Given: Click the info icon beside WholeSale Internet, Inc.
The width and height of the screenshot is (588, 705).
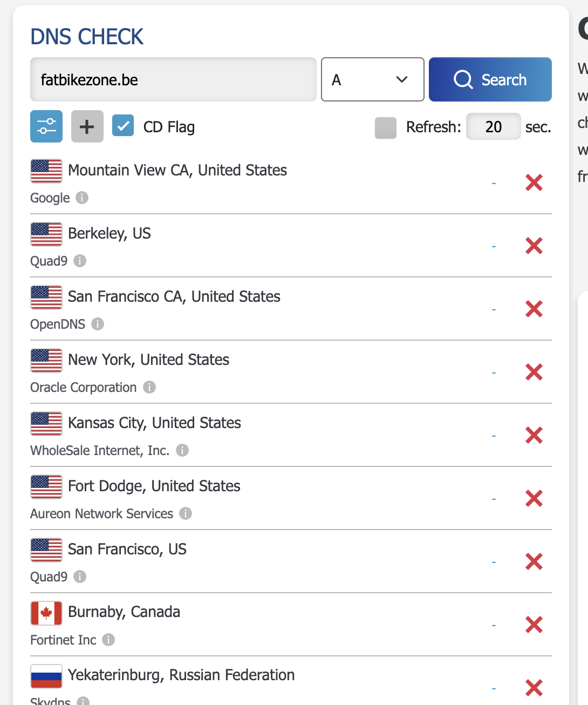Looking at the screenshot, I should (x=182, y=450).
